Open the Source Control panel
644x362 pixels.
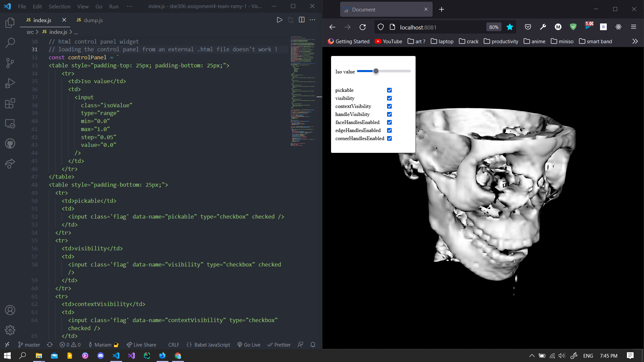pyautogui.click(x=10, y=63)
